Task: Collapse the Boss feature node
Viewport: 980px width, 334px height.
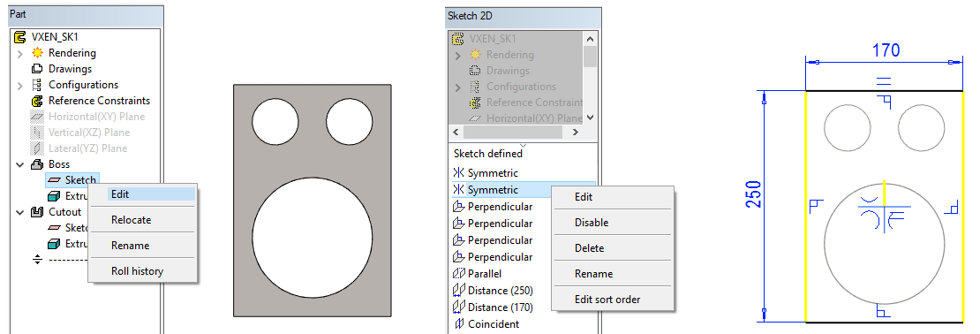Action: [x=19, y=164]
